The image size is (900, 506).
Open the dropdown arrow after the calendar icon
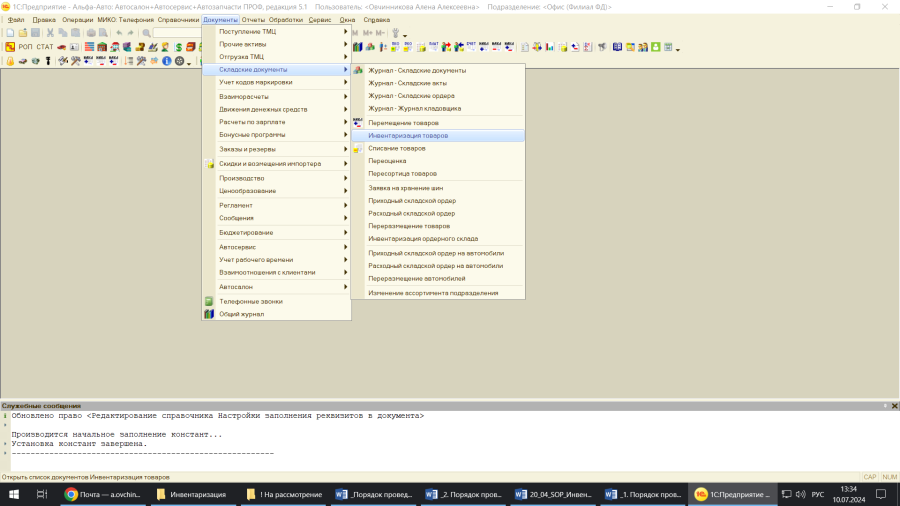coord(678,49)
